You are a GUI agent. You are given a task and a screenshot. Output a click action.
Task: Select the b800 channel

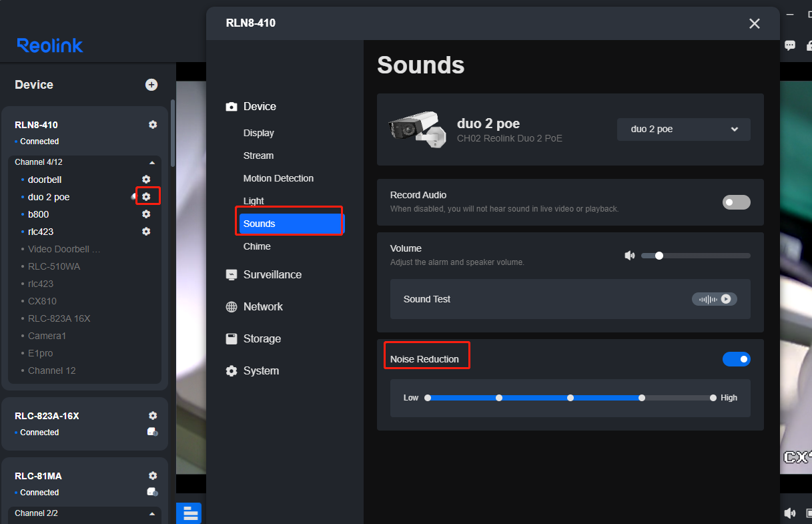(x=38, y=214)
